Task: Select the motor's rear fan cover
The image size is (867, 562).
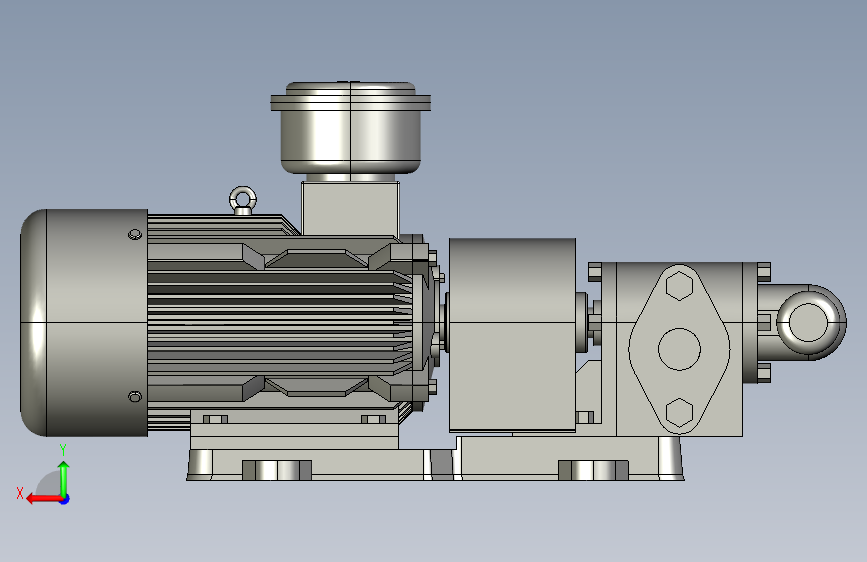Action: [84, 322]
